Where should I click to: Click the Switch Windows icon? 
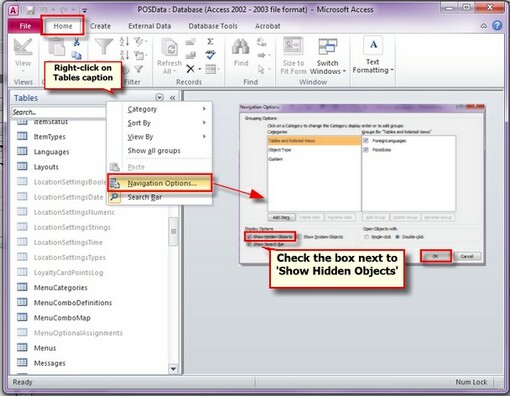tap(328, 47)
